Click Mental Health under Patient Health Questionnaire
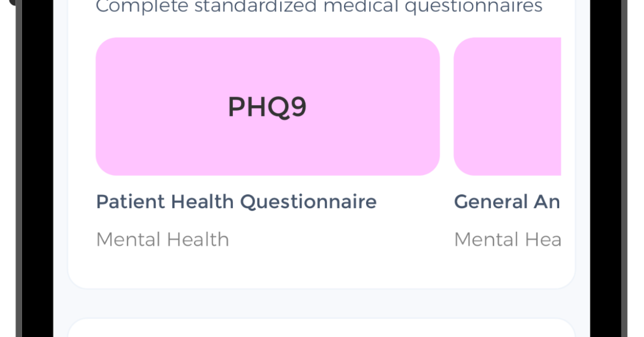The height and width of the screenshot is (337, 644). pyautogui.click(x=163, y=239)
